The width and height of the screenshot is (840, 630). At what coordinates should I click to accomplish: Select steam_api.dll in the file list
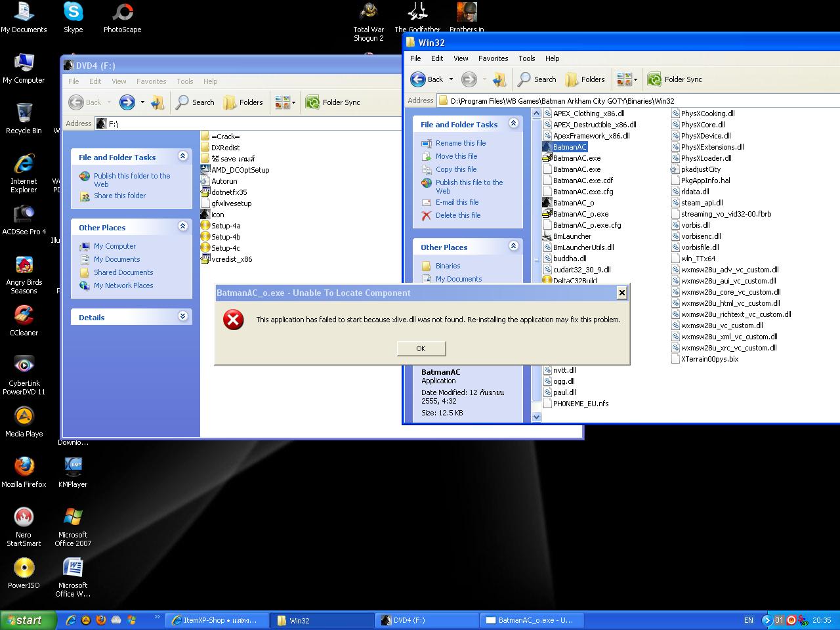[702, 203]
